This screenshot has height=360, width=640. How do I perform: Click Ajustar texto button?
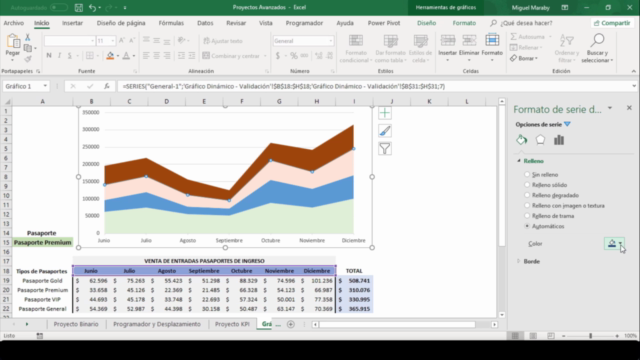223,41
